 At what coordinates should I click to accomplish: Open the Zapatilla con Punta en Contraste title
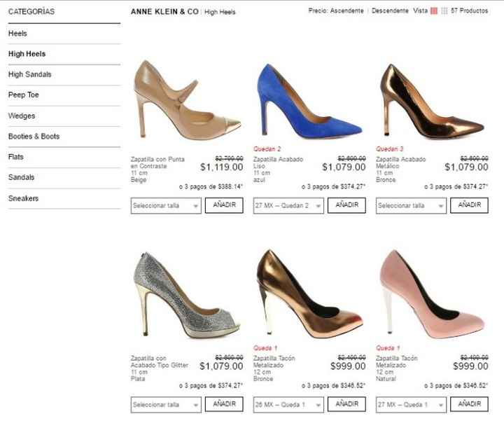[157, 163]
